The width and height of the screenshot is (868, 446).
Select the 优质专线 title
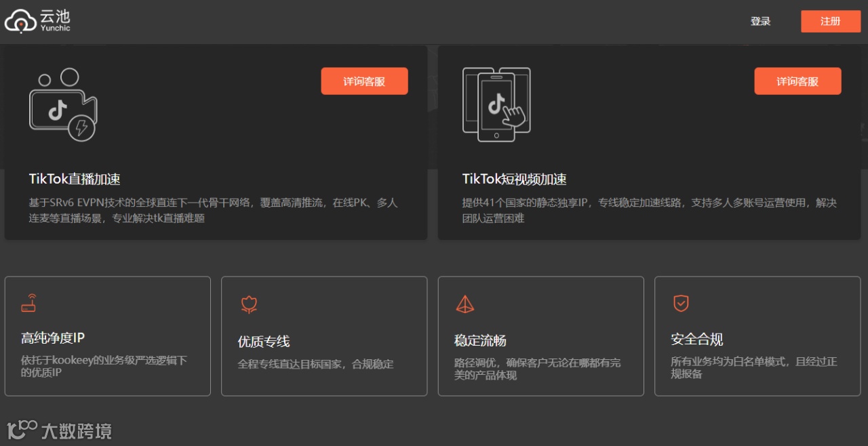(x=264, y=342)
